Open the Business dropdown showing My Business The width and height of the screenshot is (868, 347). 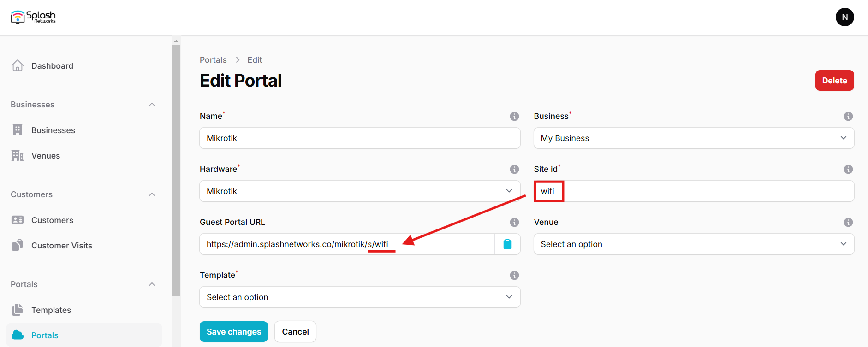694,138
